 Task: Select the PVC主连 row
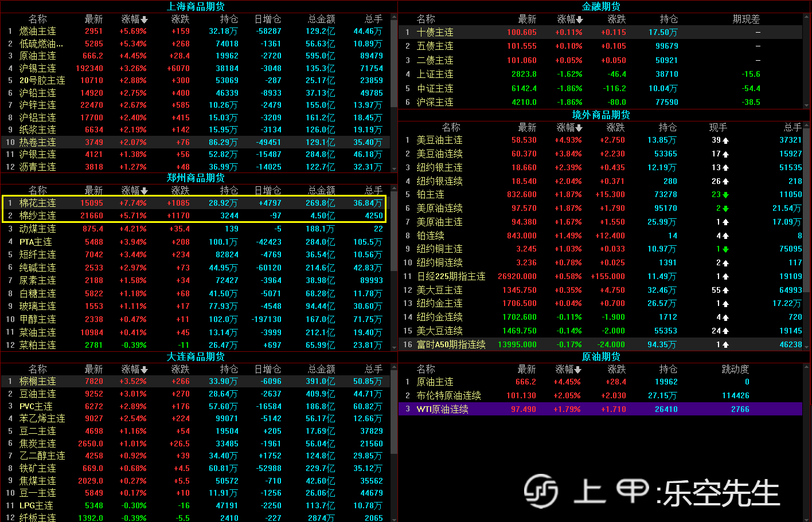(196, 406)
